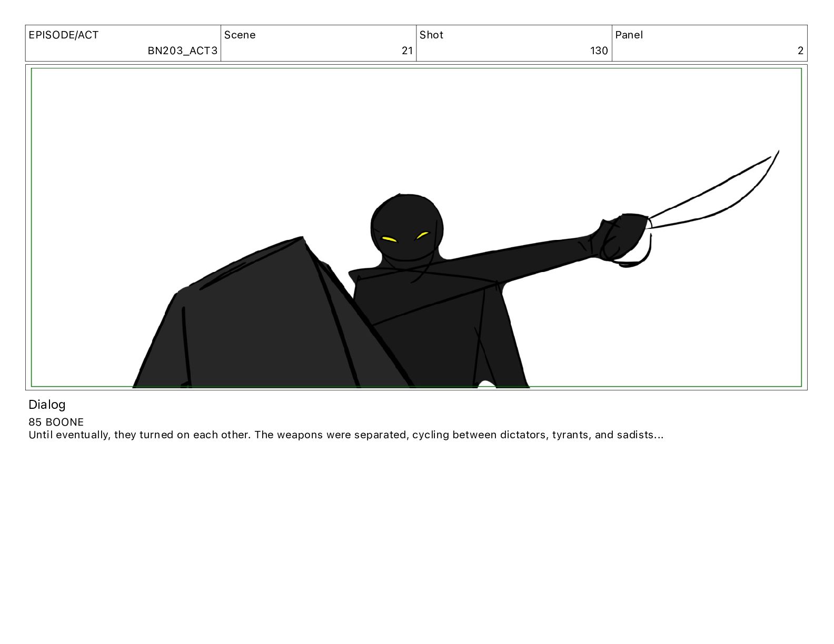The image size is (834, 644).
Task: Select the BN203_ACT3 episode value
Action: click(x=182, y=51)
